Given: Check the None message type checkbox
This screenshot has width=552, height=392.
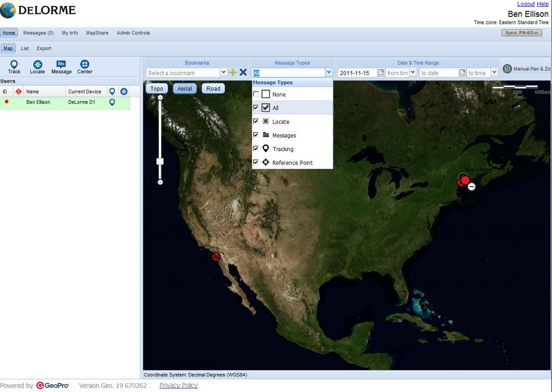Looking at the screenshot, I should 256,94.
